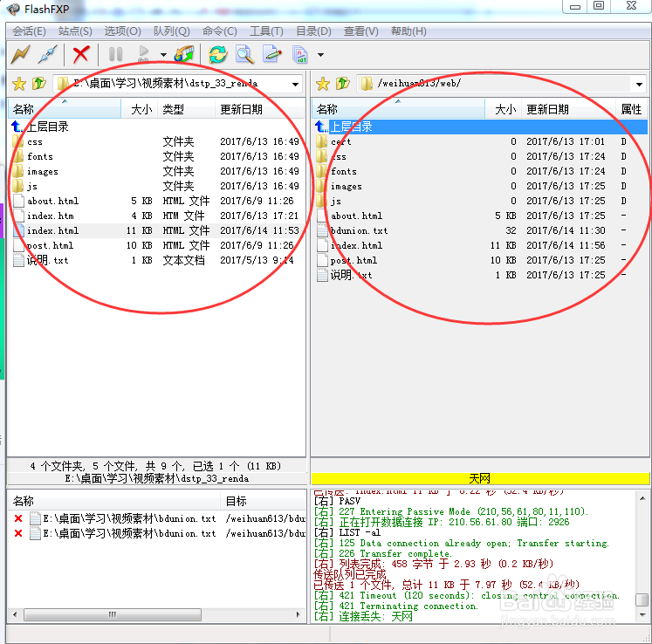Click the local pane up-folder icon
Viewport: 652px width, 644px height.
[39, 84]
